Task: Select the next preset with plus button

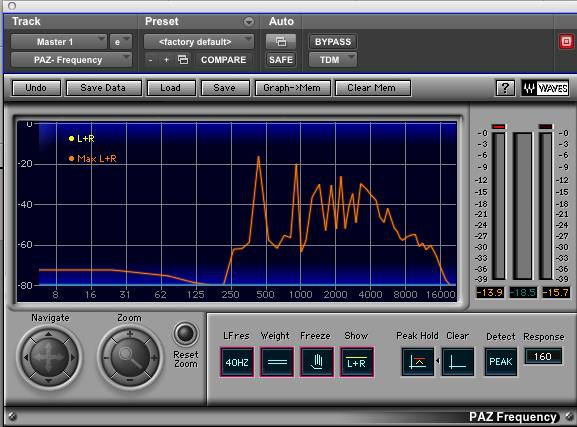Action: point(166,60)
